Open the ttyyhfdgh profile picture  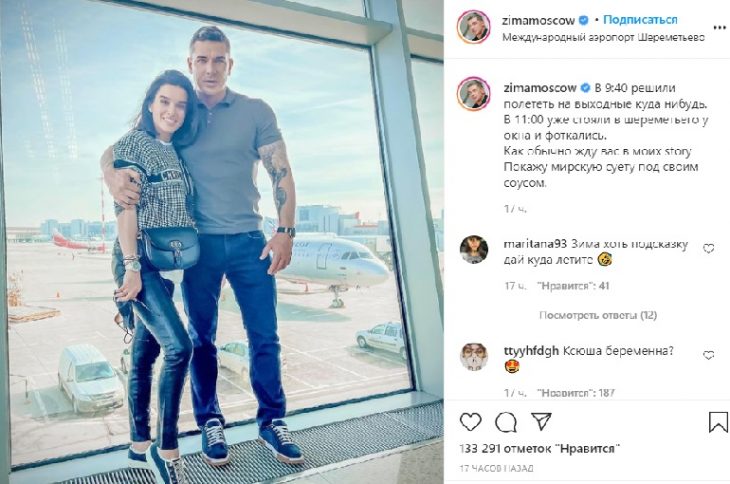(473, 357)
